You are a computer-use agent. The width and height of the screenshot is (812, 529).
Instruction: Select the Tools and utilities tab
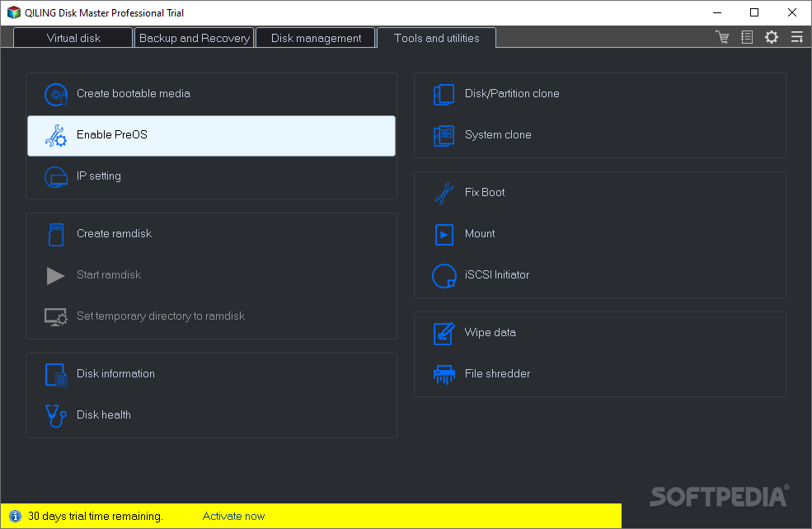click(437, 38)
